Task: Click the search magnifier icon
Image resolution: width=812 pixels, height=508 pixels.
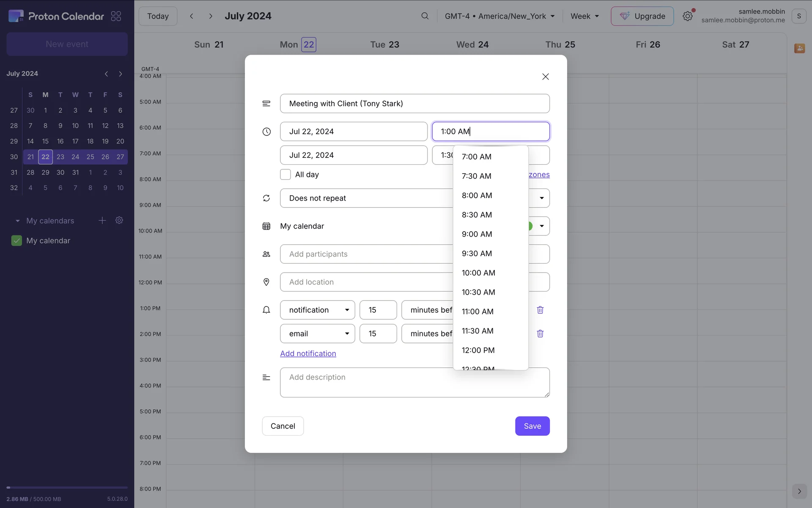Action: tap(425, 16)
